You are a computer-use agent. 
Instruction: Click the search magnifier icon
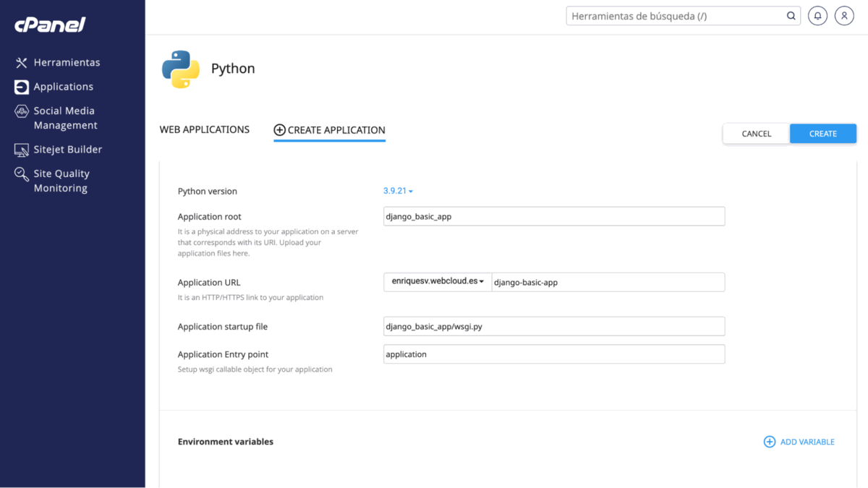pos(791,16)
